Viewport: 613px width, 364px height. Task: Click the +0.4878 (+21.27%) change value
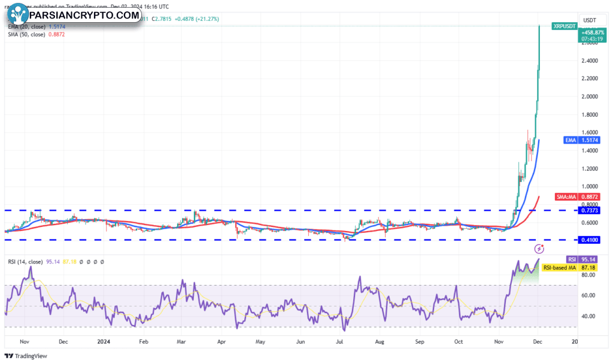196,19
